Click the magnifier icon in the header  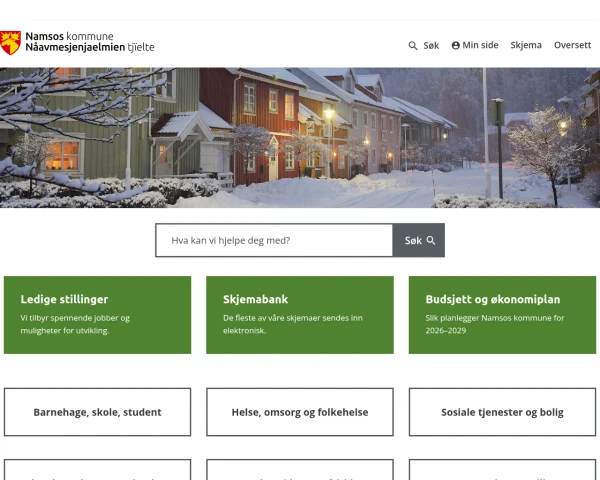[412, 46]
